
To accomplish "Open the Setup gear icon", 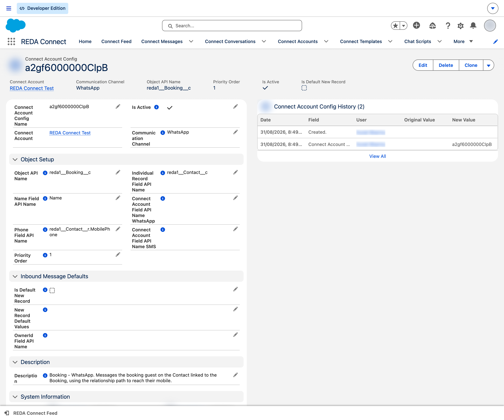I will click(461, 26).
